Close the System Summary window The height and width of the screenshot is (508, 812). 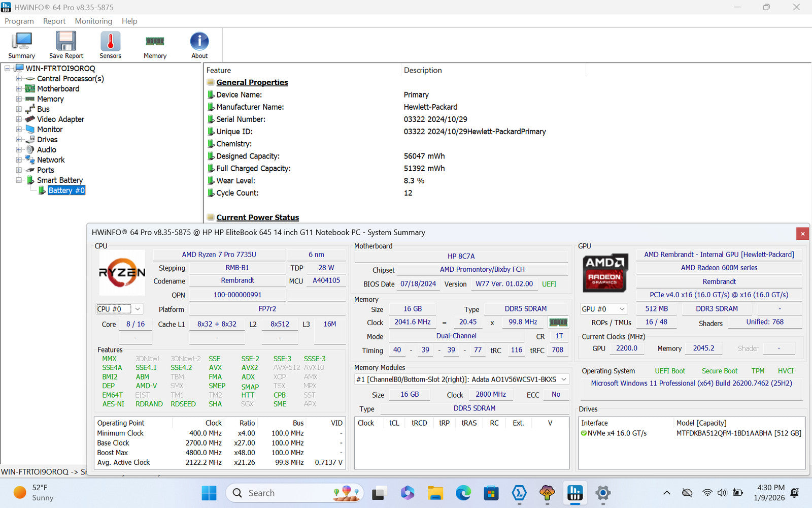click(x=802, y=234)
